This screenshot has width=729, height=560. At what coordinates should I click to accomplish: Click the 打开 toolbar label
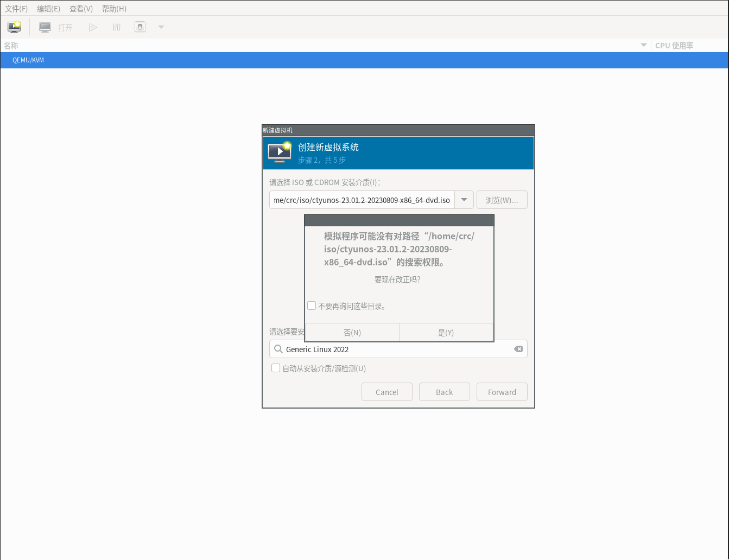click(x=65, y=28)
